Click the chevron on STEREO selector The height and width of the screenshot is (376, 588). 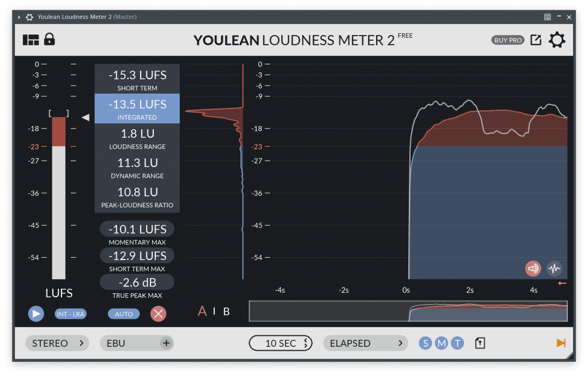tap(82, 343)
